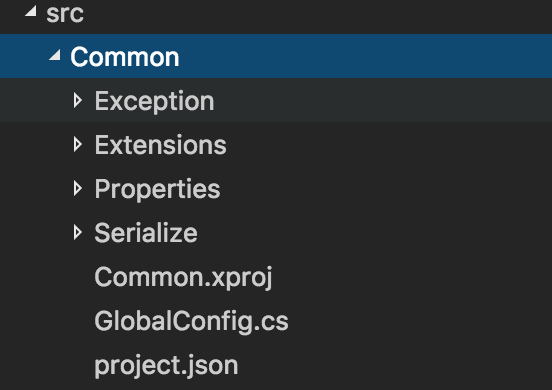Open the project.json file

pyautogui.click(x=166, y=366)
